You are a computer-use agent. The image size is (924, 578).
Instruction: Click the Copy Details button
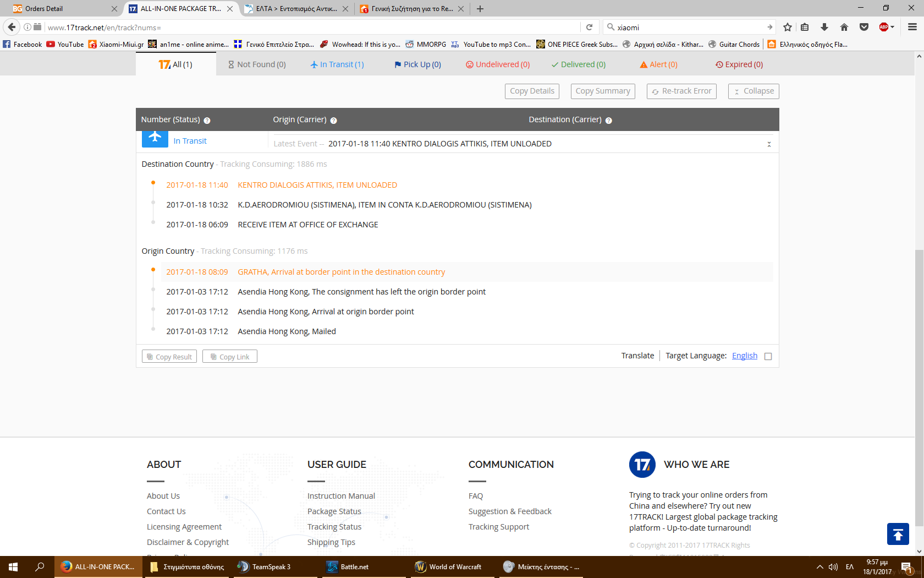531,91
